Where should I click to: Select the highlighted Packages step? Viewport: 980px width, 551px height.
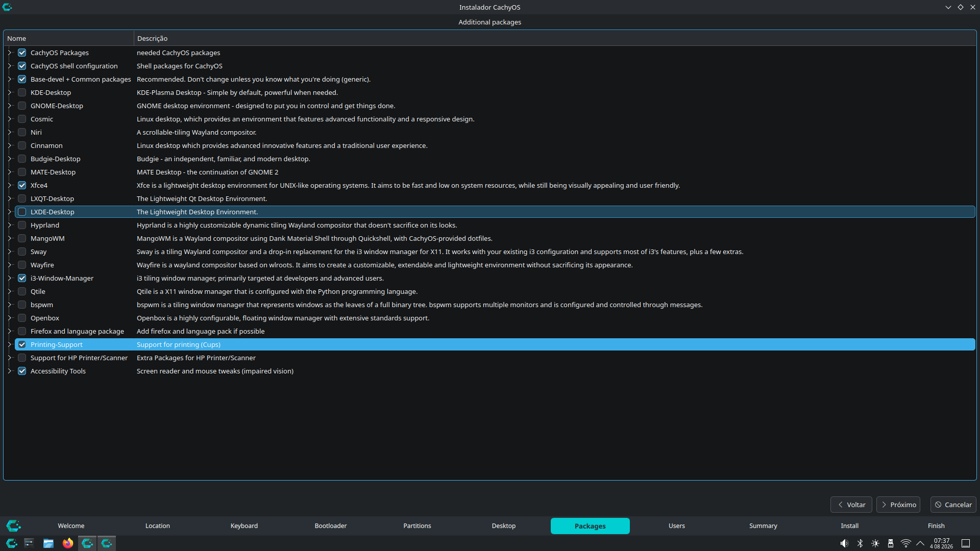(590, 526)
